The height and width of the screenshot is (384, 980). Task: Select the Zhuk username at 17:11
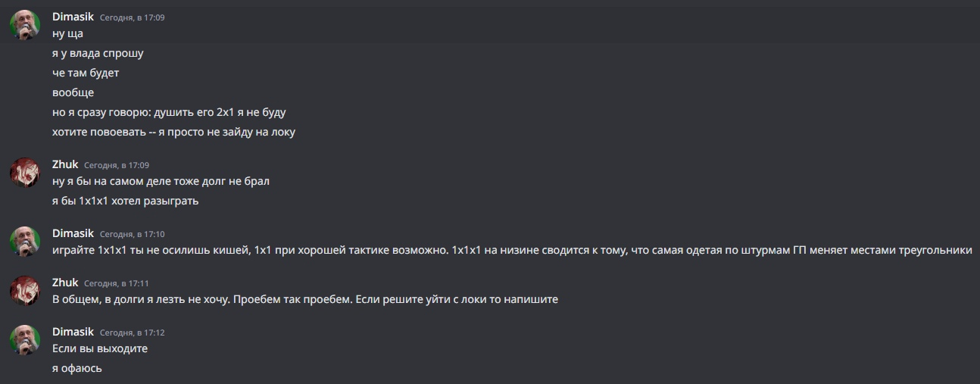point(65,283)
